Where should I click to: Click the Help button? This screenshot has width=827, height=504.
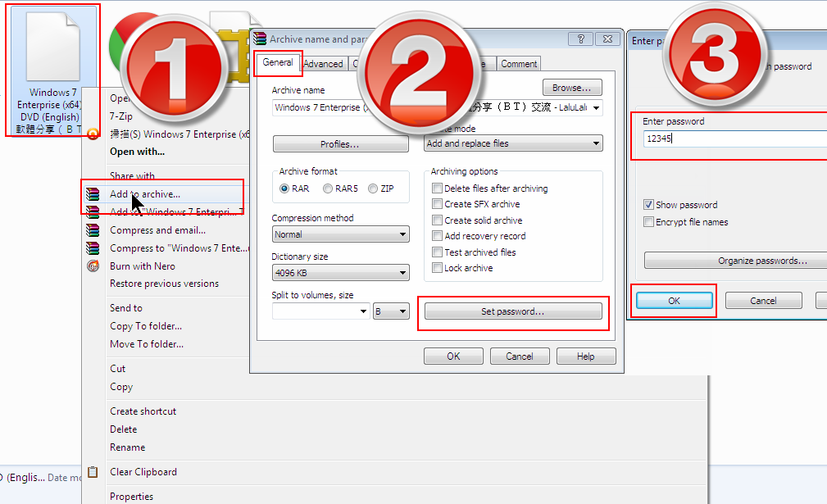tap(586, 356)
